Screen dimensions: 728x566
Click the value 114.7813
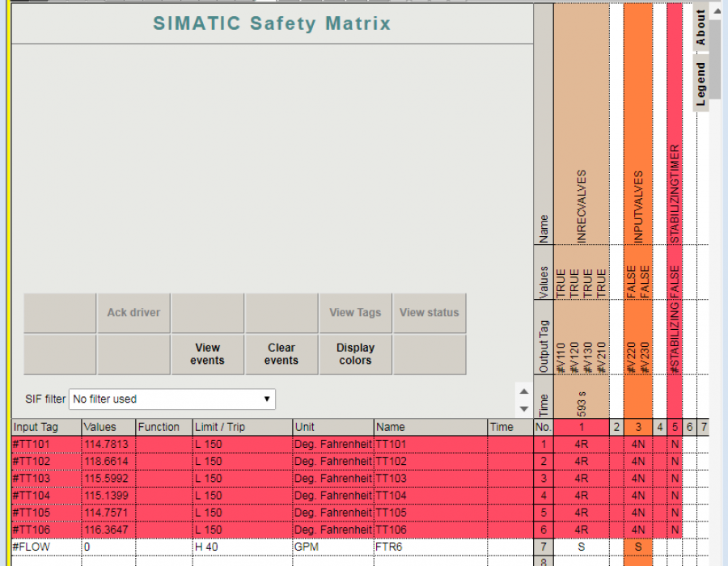(x=106, y=445)
